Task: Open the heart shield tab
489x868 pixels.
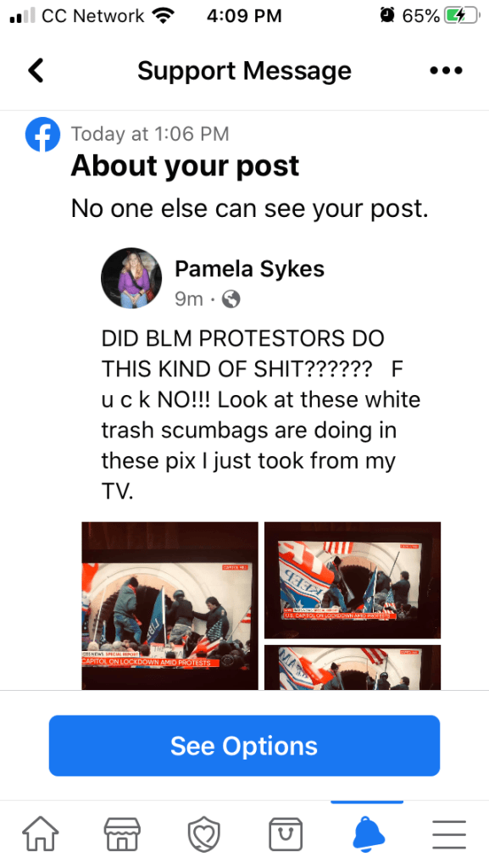Action: click(x=203, y=834)
